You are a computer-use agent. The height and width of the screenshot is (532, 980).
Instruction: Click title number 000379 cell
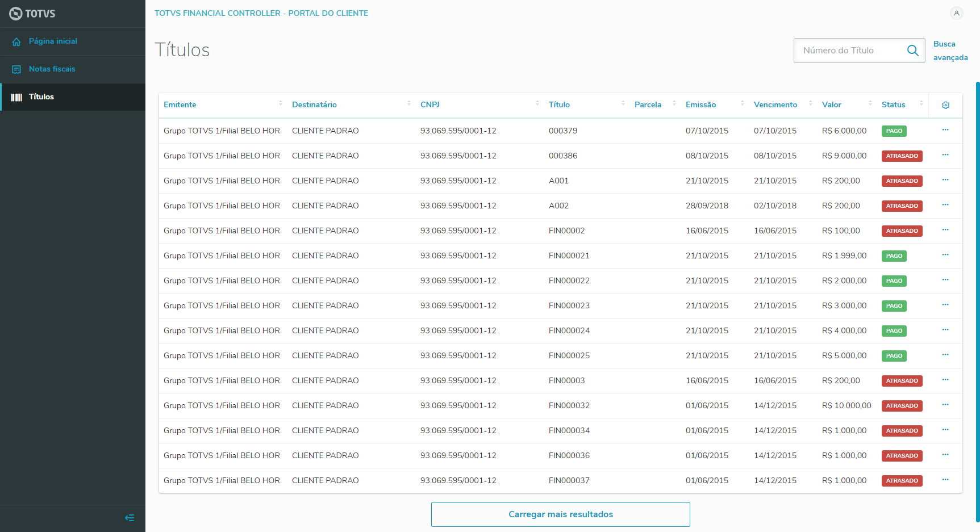[563, 131]
